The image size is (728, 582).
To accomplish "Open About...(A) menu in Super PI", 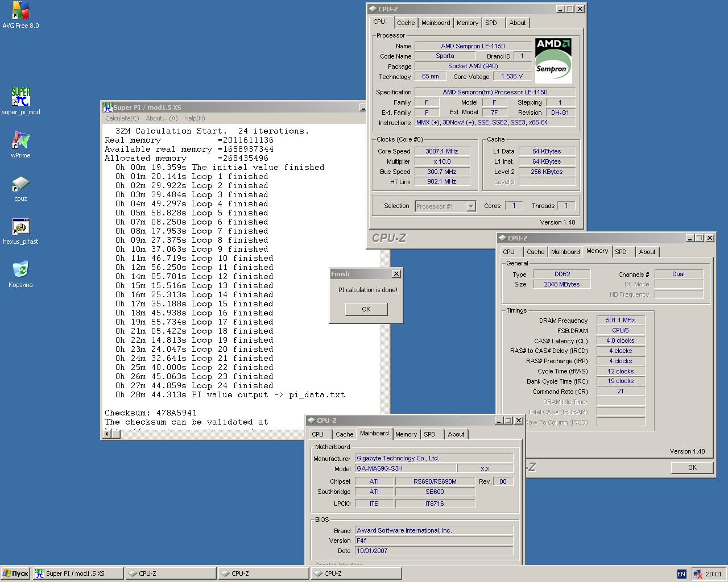I will tap(162, 118).
